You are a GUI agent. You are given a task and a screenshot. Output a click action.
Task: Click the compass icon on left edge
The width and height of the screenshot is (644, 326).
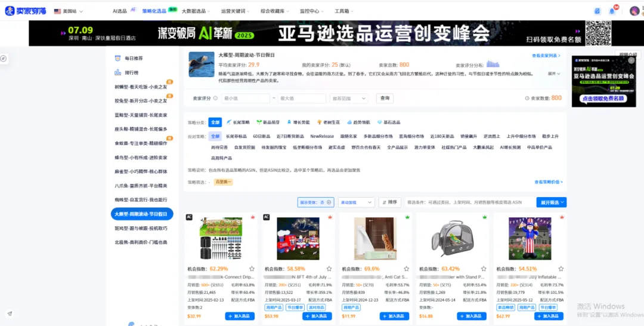(4, 59)
